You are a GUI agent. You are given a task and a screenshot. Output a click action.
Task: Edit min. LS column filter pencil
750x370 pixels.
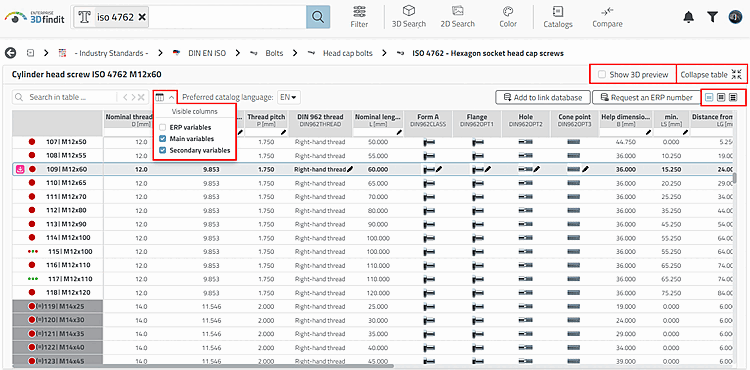pos(685,132)
